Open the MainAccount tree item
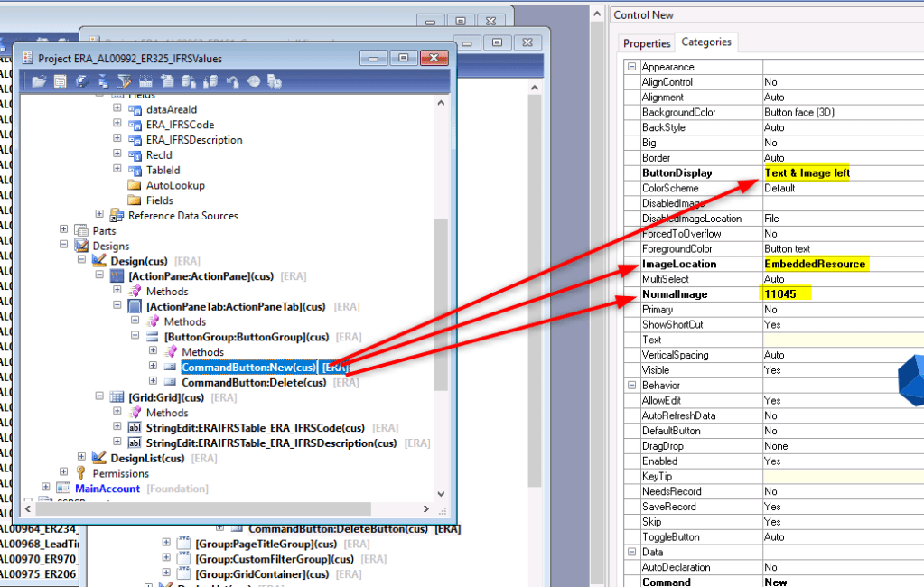924x587 pixels. (x=107, y=489)
